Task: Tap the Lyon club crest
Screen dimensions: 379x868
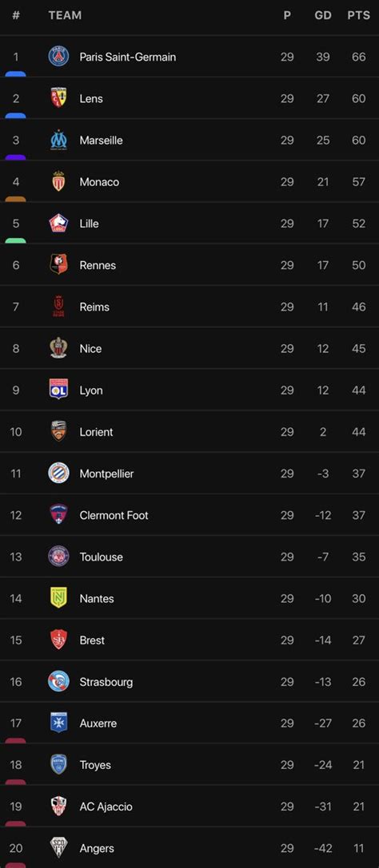Action: [58, 390]
